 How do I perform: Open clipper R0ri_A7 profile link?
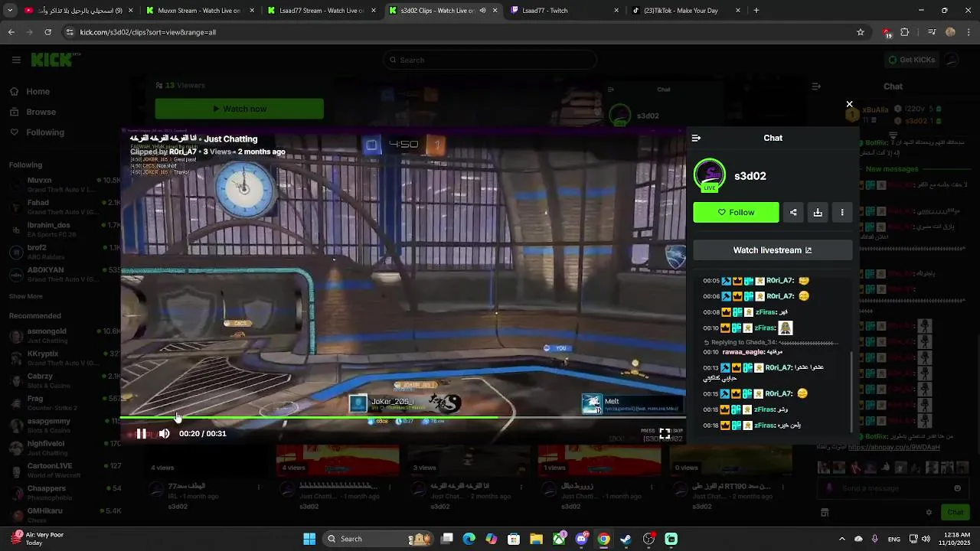182,152
